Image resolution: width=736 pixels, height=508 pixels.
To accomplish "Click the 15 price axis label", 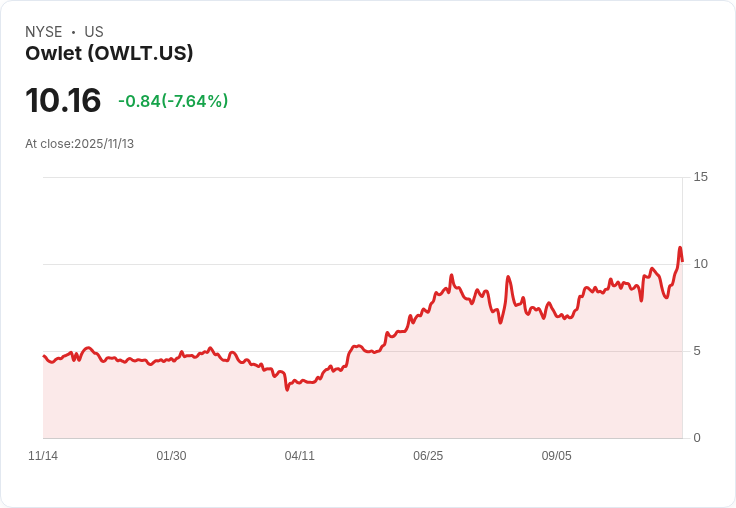I will pyautogui.click(x=700, y=177).
